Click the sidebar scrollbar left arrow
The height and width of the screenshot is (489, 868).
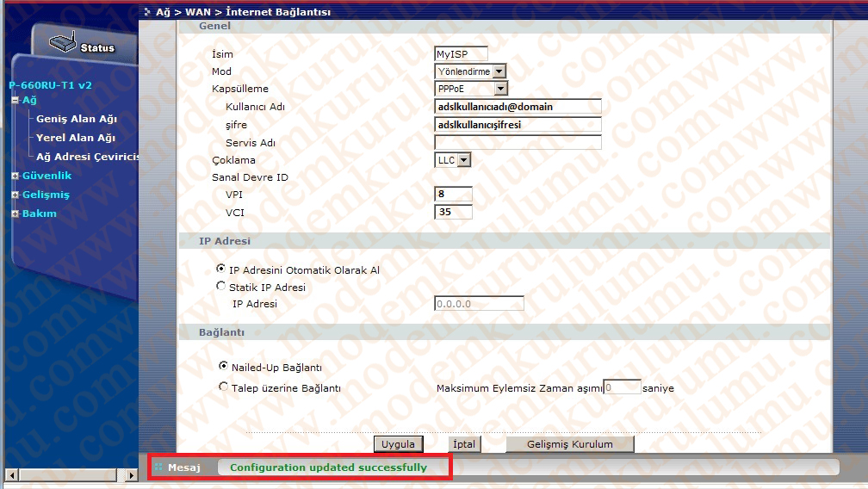(12, 474)
